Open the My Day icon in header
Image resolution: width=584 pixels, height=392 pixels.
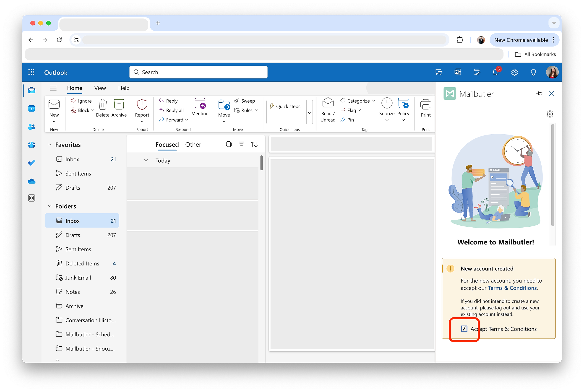point(477,72)
